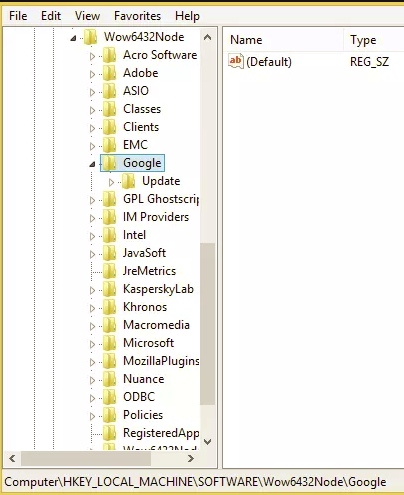Expand the Update subkey arrow
The height and width of the screenshot is (495, 404).
tap(112, 182)
